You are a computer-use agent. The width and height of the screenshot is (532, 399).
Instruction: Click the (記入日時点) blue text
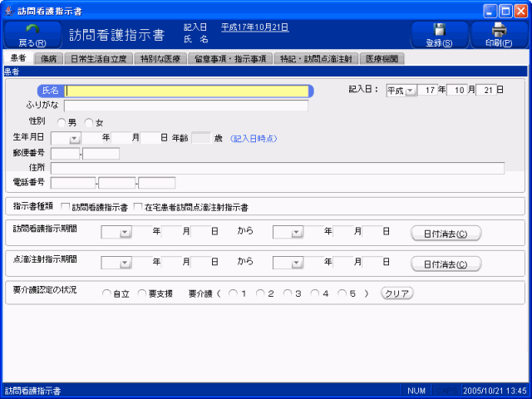pyautogui.click(x=254, y=139)
